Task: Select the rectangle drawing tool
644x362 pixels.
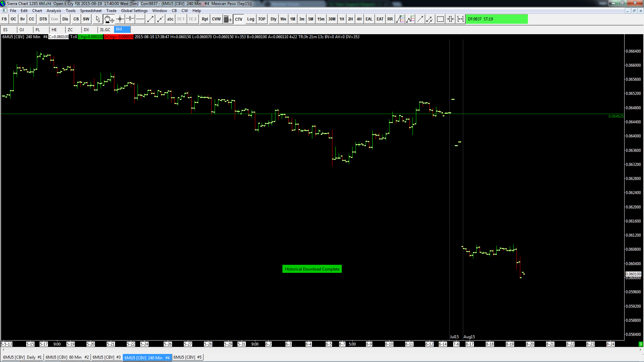Action: tap(440, 19)
